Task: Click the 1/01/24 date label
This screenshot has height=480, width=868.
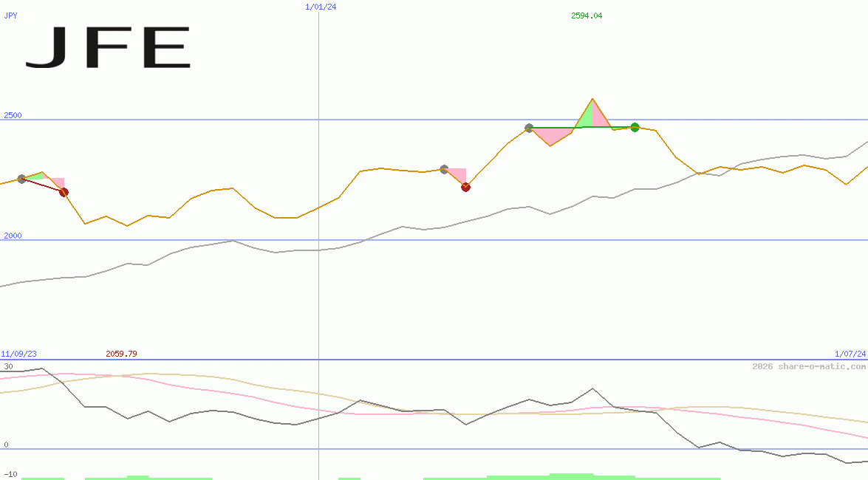Action: coord(321,7)
